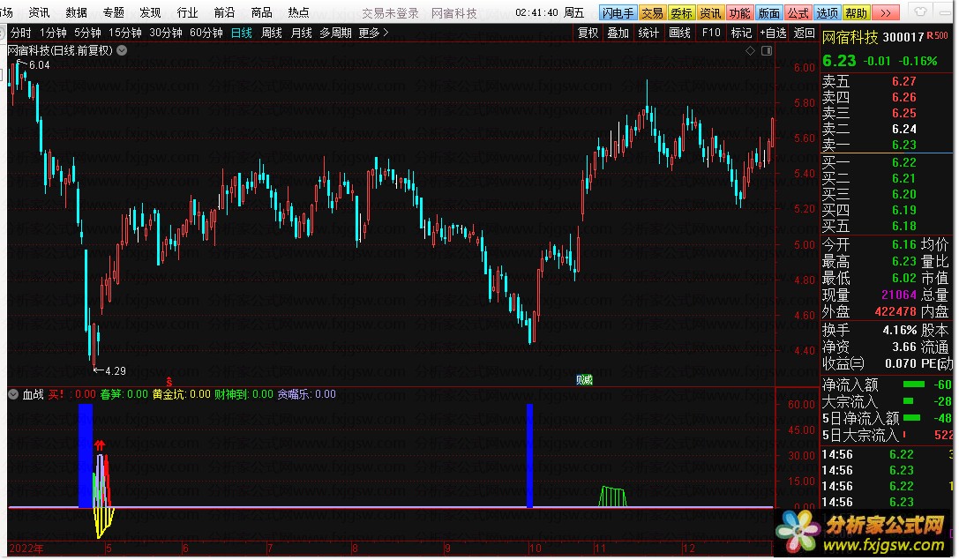
Task: Collapse the 血战 indicator panel arrow
Action: (x=13, y=394)
